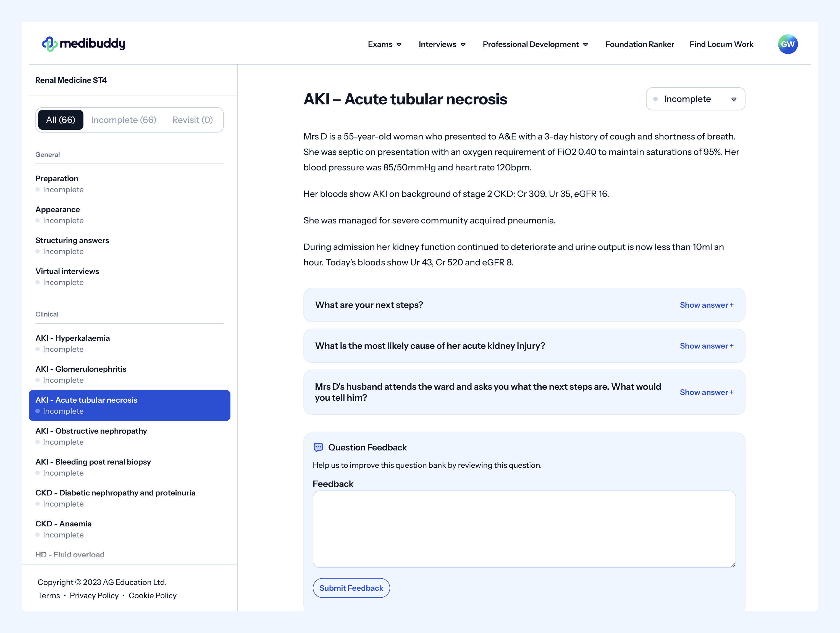Select the All (66) tab
The width and height of the screenshot is (840, 633).
click(61, 120)
